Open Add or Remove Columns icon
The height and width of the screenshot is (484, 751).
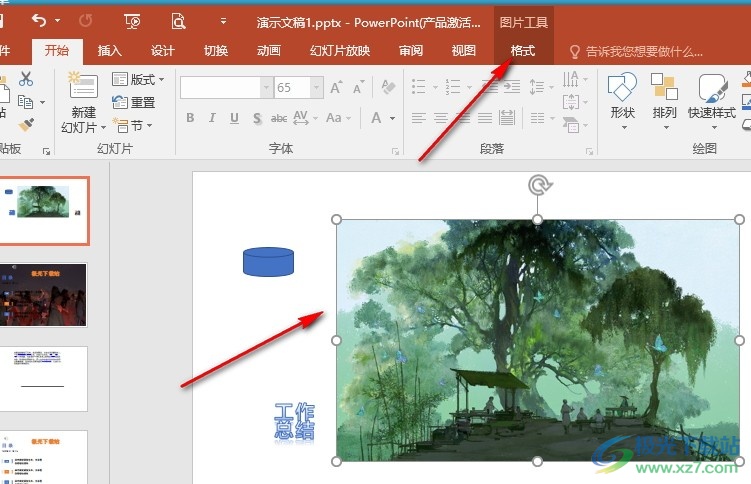(x=537, y=118)
